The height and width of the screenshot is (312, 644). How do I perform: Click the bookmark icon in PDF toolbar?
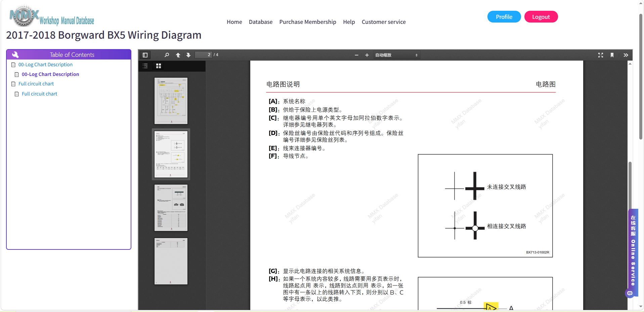click(x=612, y=55)
